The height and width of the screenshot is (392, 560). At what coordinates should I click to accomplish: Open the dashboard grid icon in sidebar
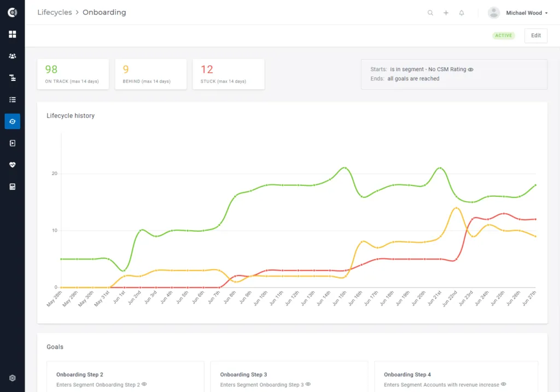[x=12, y=34]
